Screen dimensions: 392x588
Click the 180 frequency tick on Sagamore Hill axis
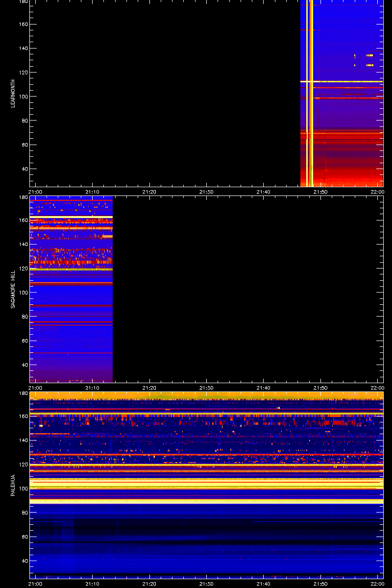click(24, 197)
